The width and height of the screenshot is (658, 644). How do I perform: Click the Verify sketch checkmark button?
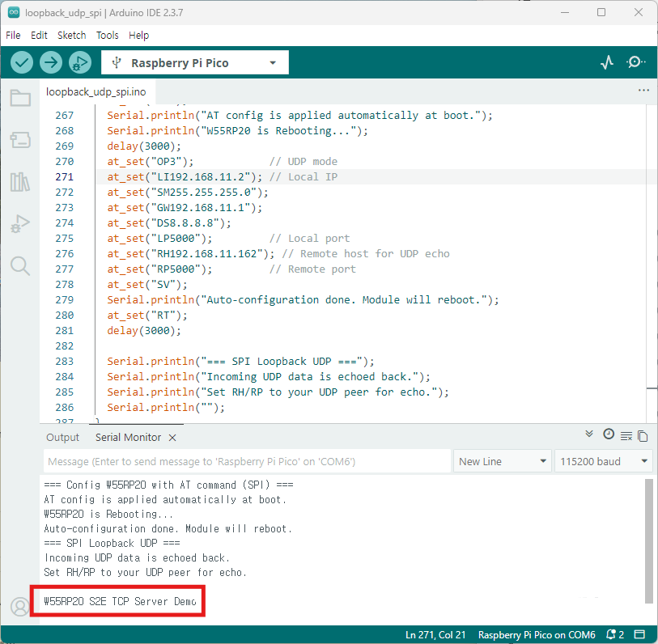pyautogui.click(x=22, y=62)
